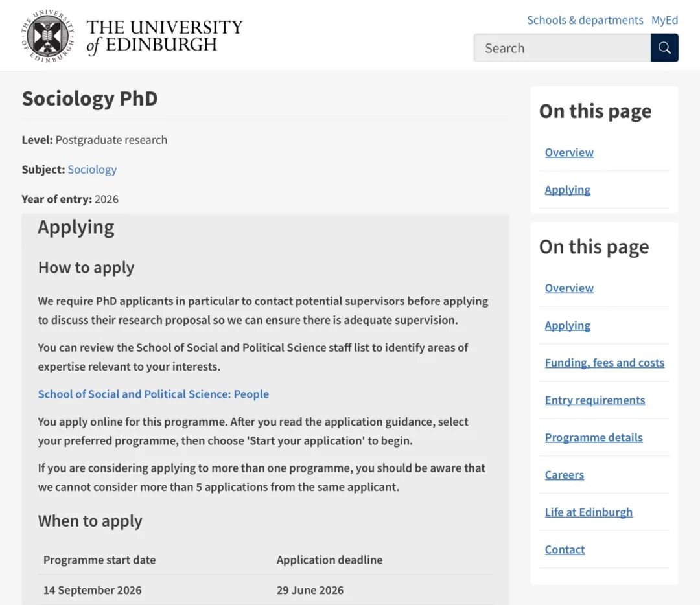Select Applying in the lower page menu
The height and width of the screenshot is (605, 700).
click(x=567, y=326)
